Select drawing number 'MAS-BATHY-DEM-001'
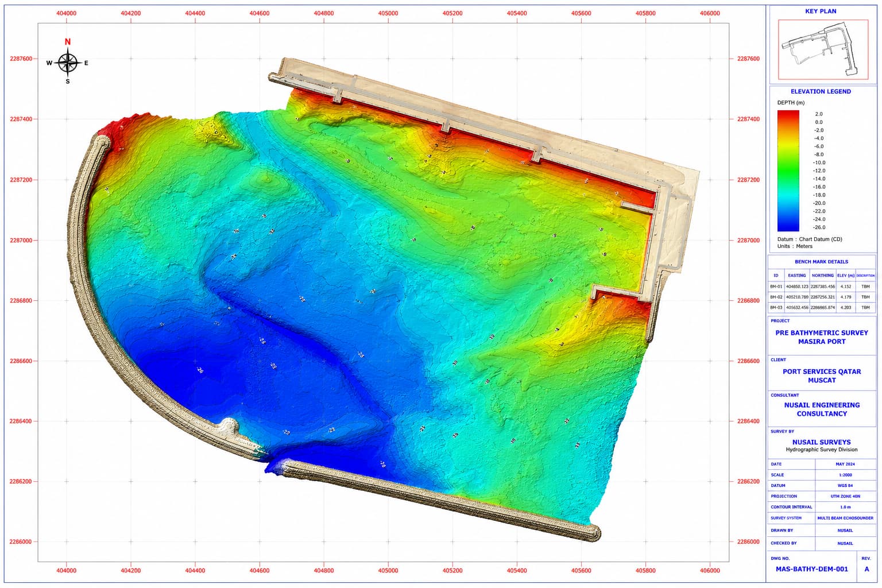 click(811, 569)
